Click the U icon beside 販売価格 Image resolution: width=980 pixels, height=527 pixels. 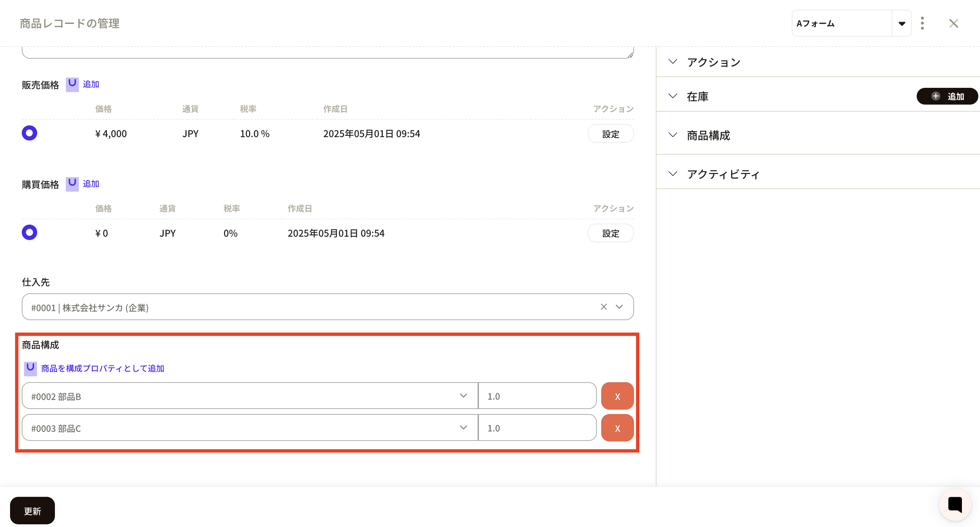pos(72,84)
